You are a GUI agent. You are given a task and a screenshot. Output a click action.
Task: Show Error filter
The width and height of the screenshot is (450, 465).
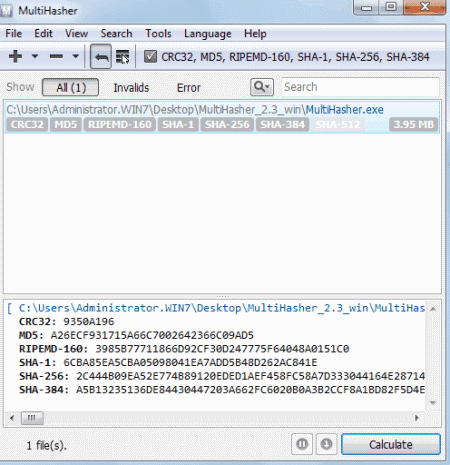(x=189, y=88)
